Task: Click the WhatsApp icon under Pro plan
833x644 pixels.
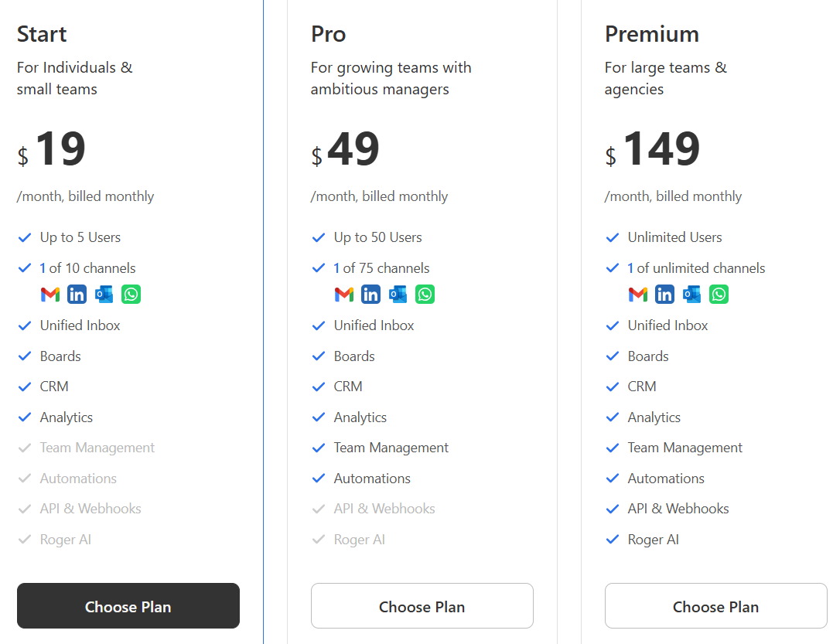Action: [425, 295]
